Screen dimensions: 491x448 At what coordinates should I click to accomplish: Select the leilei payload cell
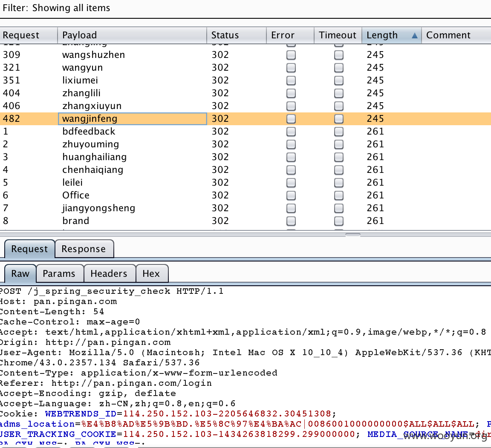point(132,183)
